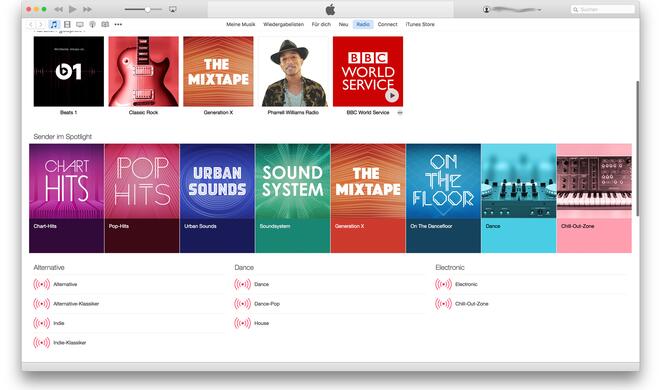Open Sound System spotlight station

click(293, 198)
